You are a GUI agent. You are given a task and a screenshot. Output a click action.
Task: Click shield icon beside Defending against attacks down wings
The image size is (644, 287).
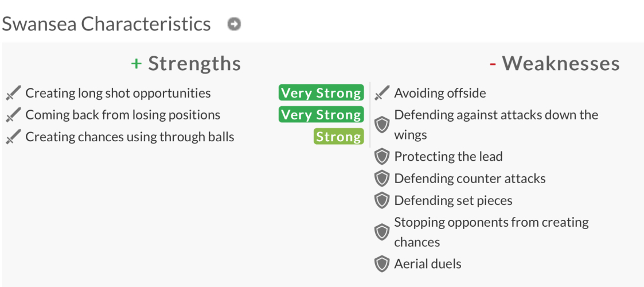tap(382, 125)
